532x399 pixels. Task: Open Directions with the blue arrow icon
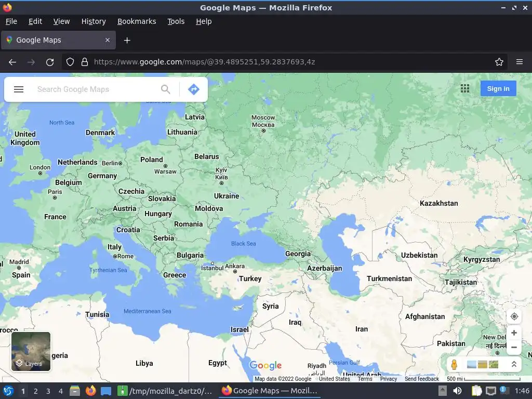[194, 89]
